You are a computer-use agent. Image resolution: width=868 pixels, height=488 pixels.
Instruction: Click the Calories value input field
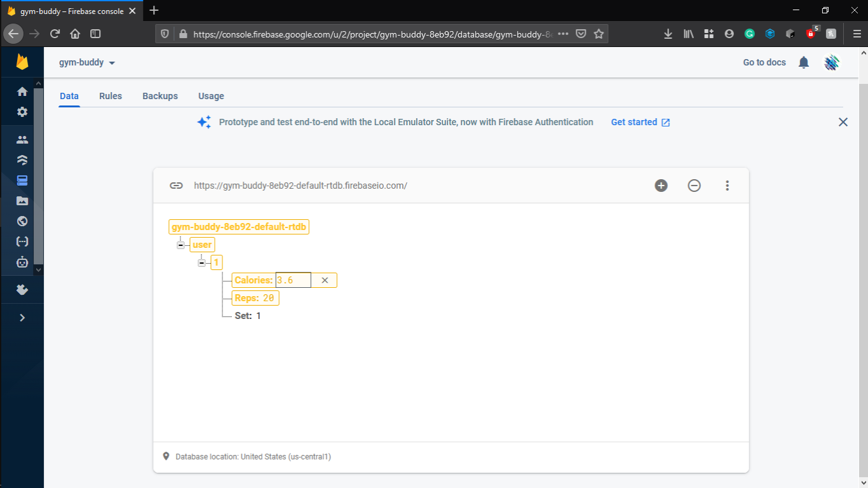(x=293, y=280)
